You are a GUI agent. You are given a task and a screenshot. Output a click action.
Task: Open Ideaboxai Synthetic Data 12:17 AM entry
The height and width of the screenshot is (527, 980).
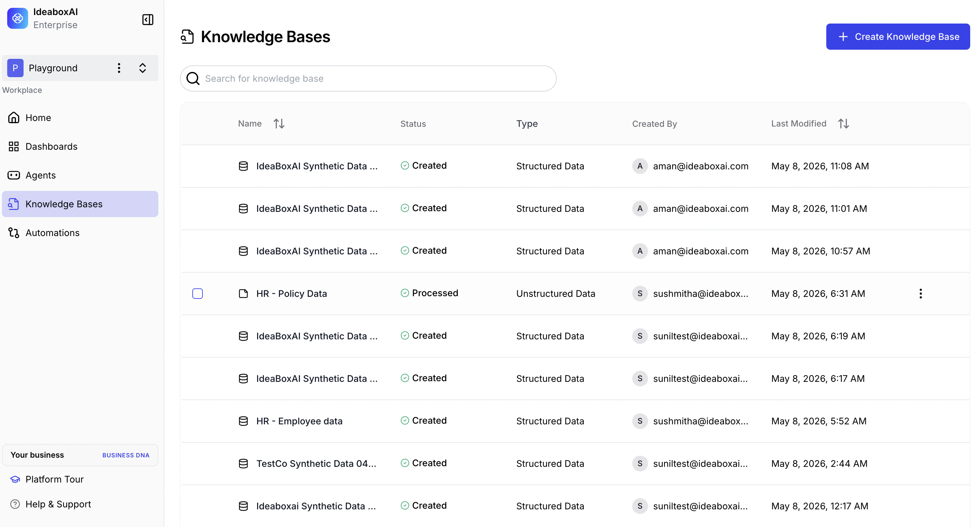tap(316, 506)
